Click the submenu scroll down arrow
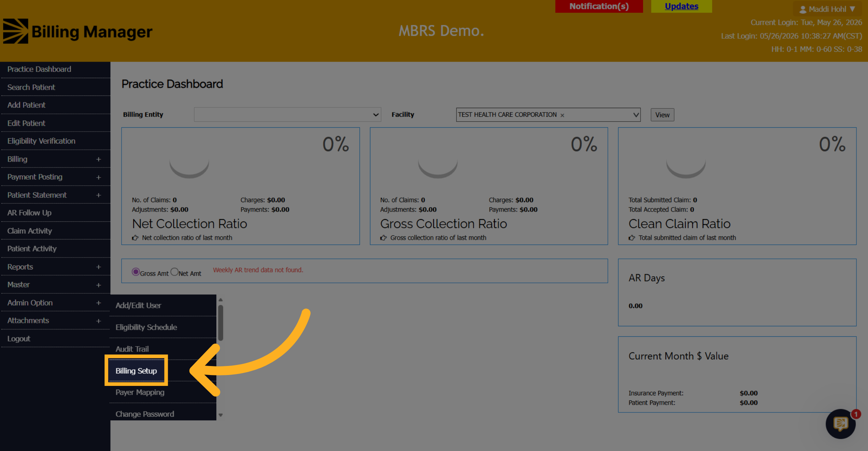Image resolution: width=868 pixels, height=451 pixels. pyautogui.click(x=221, y=415)
